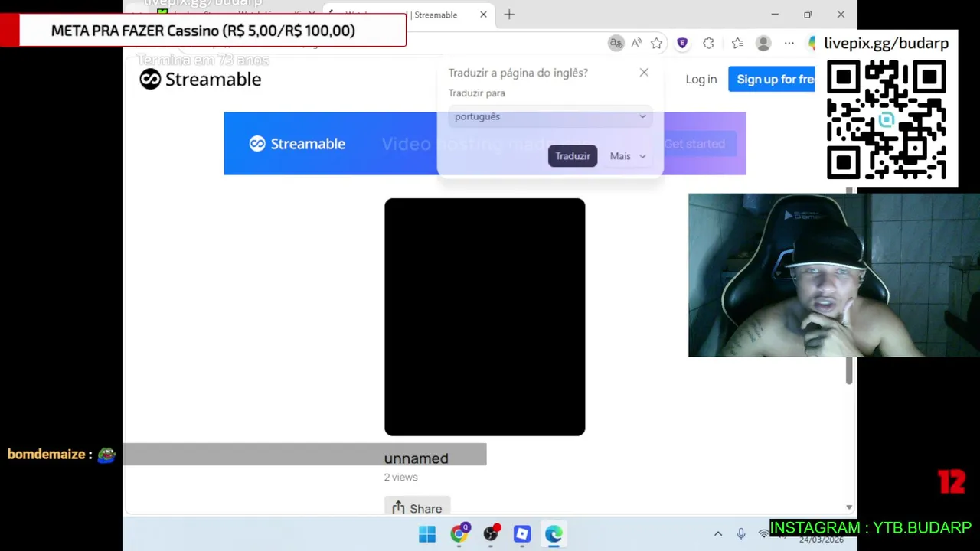Open the Extensions puzzle icon
Screen dimensions: 980x551
(x=708, y=44)
